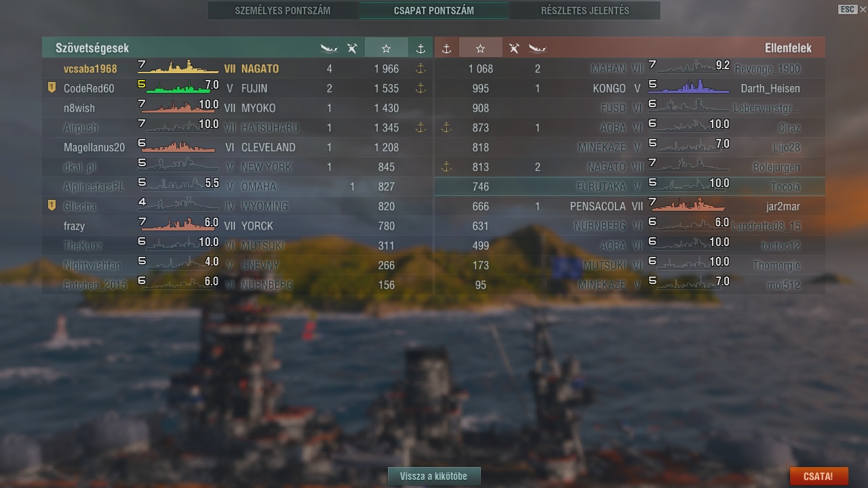The width and height of the screenshot is (868, 488).
Task: Click the enemies anchor column icon
Action: coord(446,48)
